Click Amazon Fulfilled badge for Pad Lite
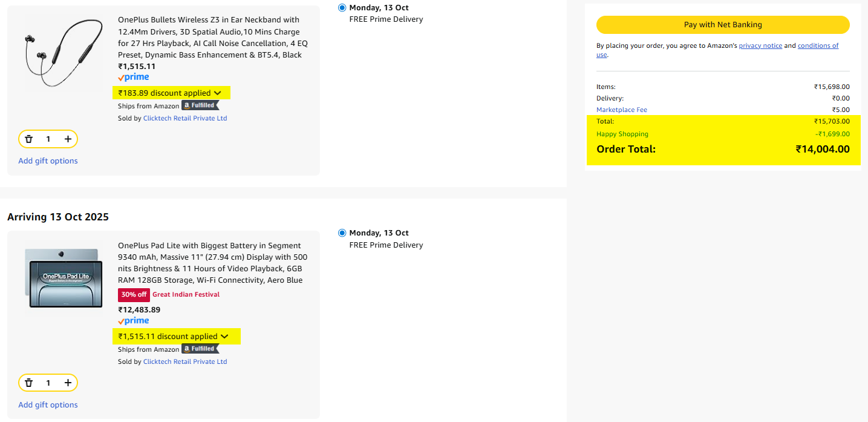This screenshot has width=868, height=422. coord(200,349)
